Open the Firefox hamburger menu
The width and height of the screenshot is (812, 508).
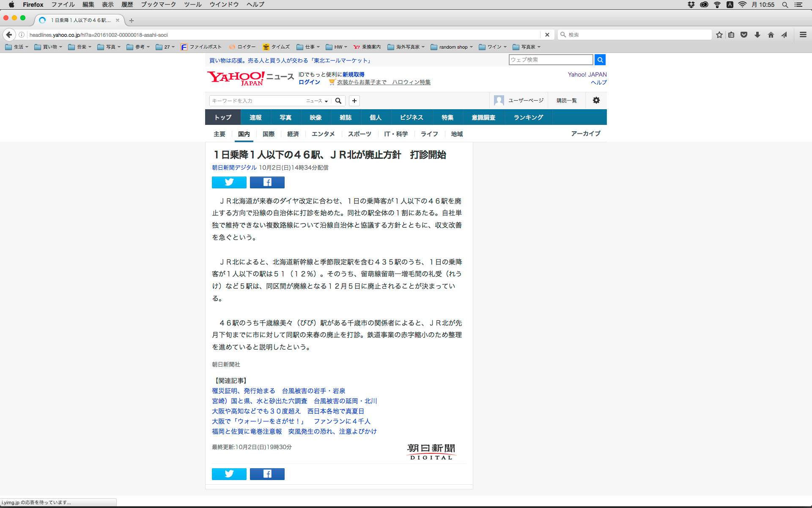point(803,35)
